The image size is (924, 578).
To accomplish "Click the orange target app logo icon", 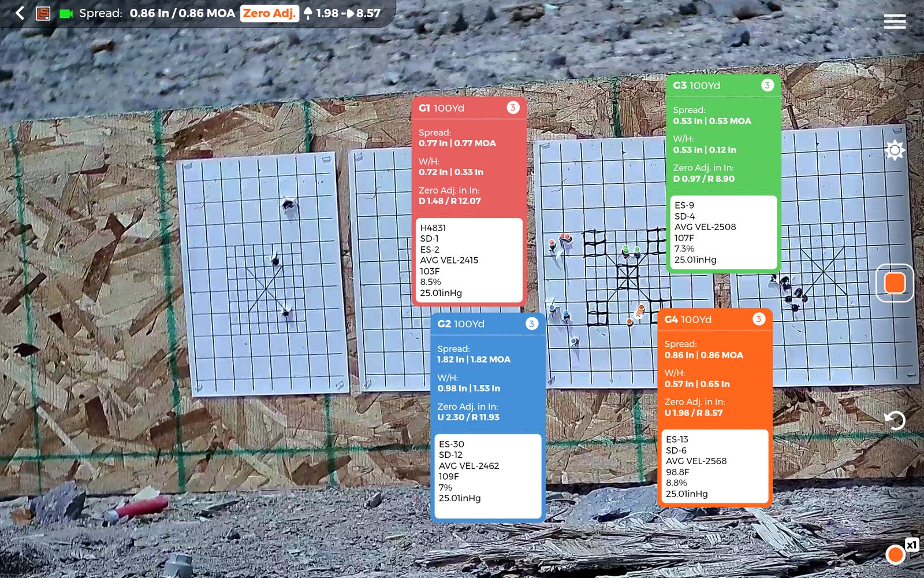I will (43, 13).
